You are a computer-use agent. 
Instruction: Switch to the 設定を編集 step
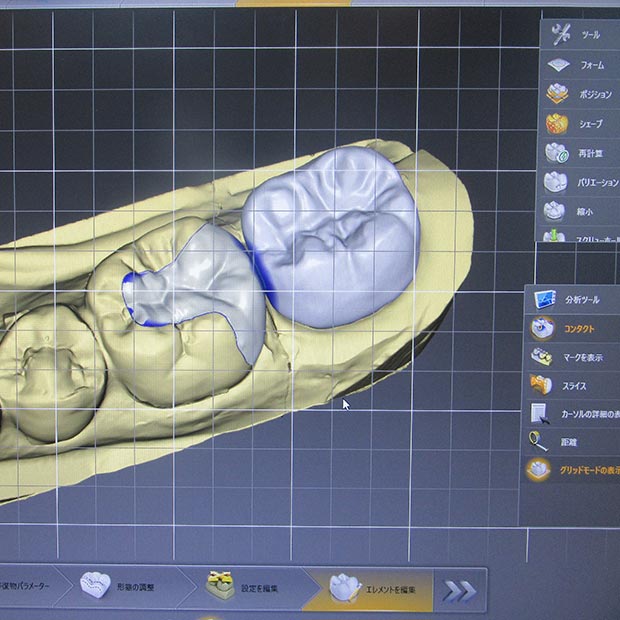[x=248, y=588]
